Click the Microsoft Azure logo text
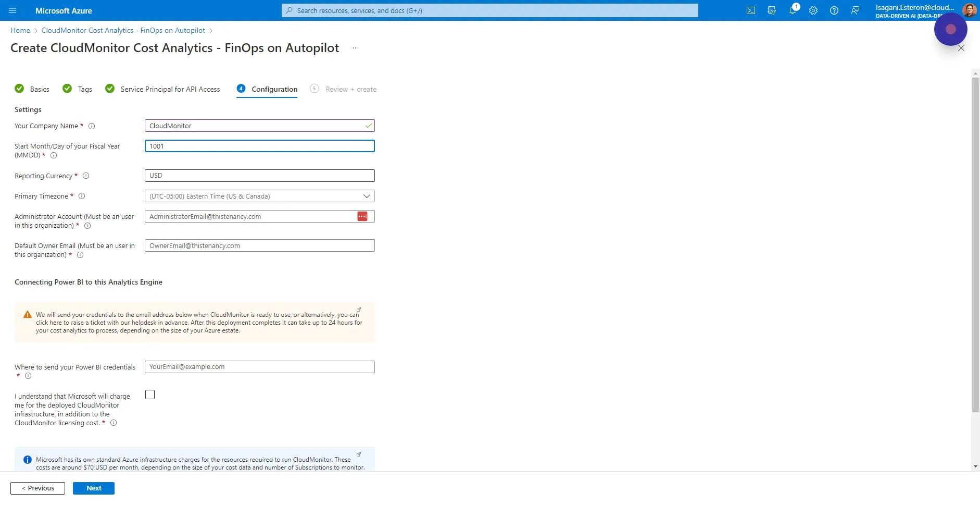Viewport: 980px width, 505px height. pos(64,10)
